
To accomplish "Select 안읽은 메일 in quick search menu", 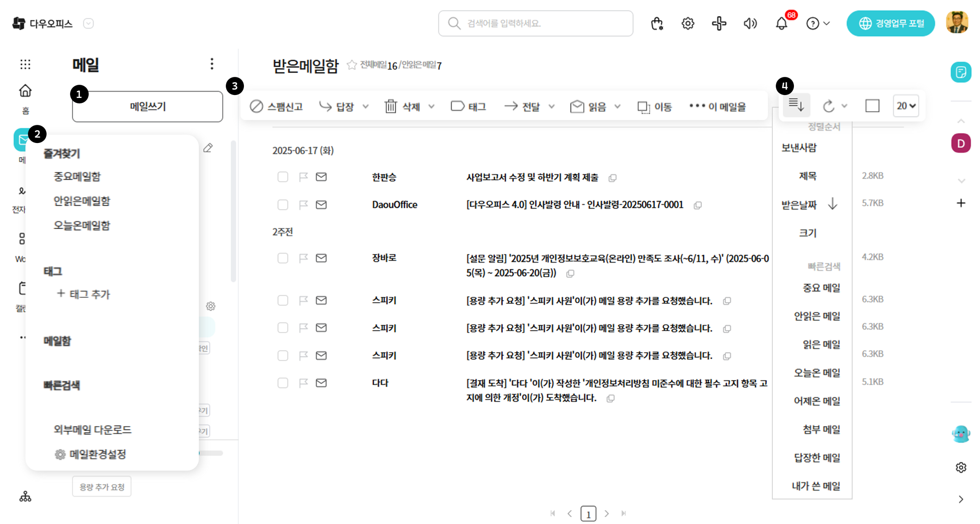I will tap(816, 316).
